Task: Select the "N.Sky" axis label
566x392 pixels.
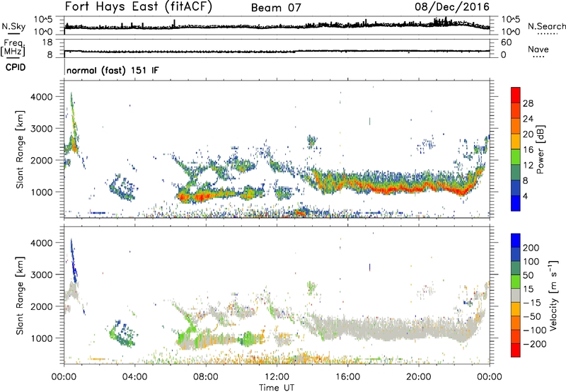Action: tap(13, 26)
